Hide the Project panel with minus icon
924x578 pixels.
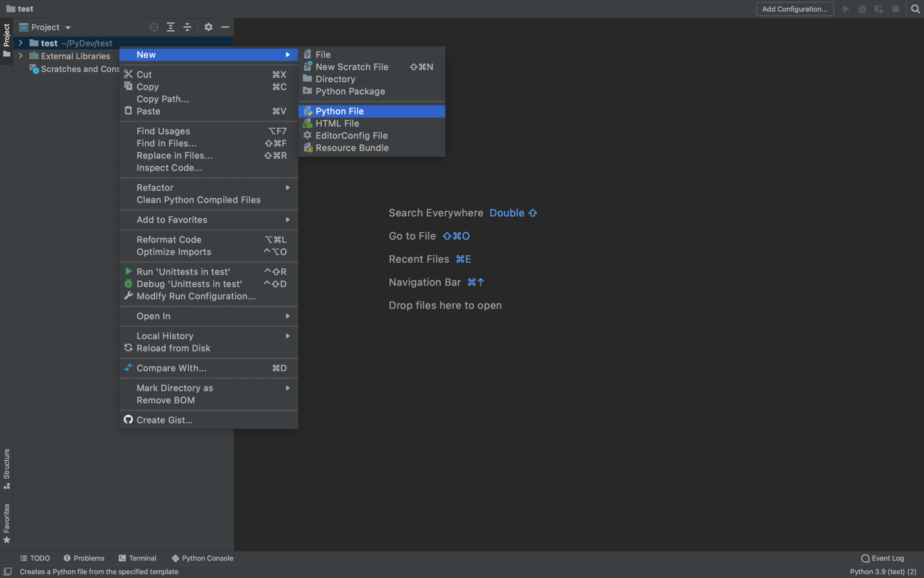[225, 27]
